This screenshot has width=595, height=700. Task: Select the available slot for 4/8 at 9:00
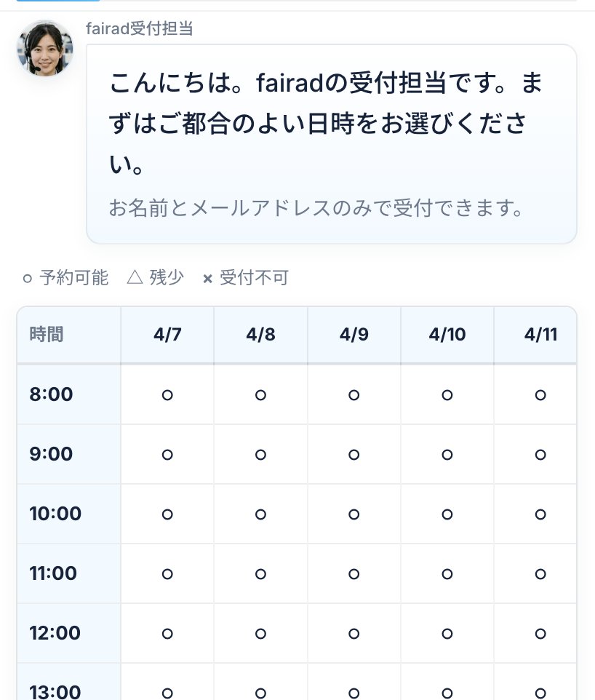click(260, 454)
